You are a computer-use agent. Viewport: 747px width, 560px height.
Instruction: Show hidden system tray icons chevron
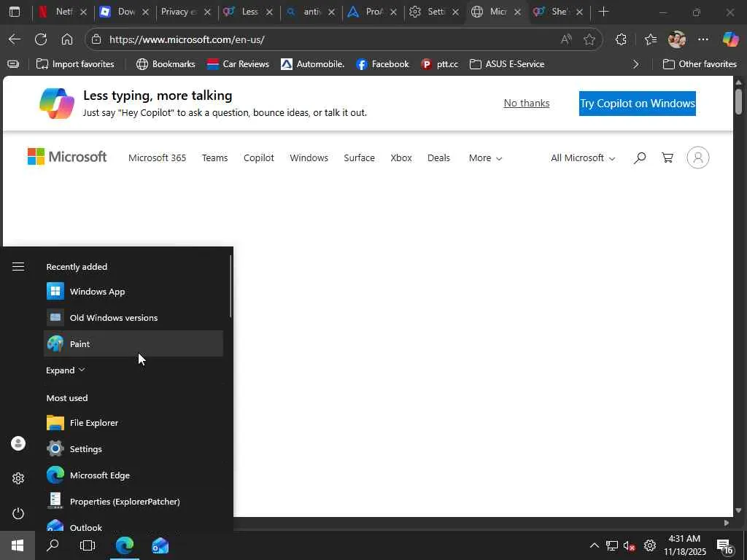[594, 545]
